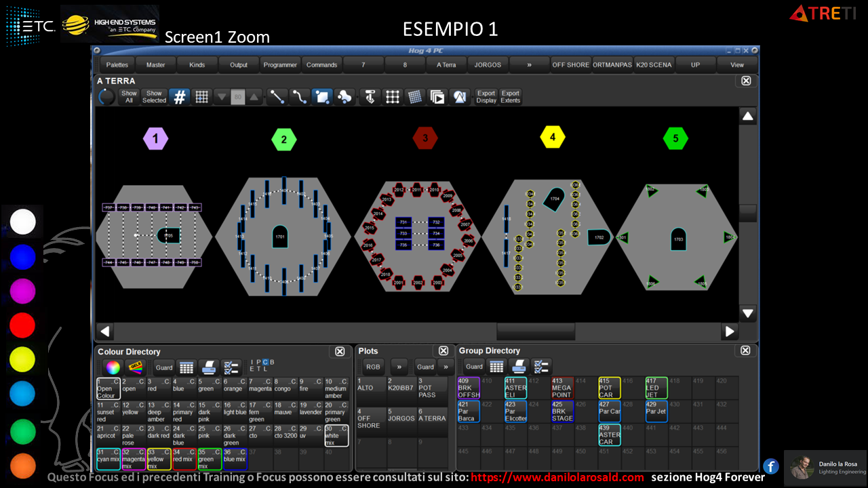Toggle Guard in the Plots window

[425, 367]
